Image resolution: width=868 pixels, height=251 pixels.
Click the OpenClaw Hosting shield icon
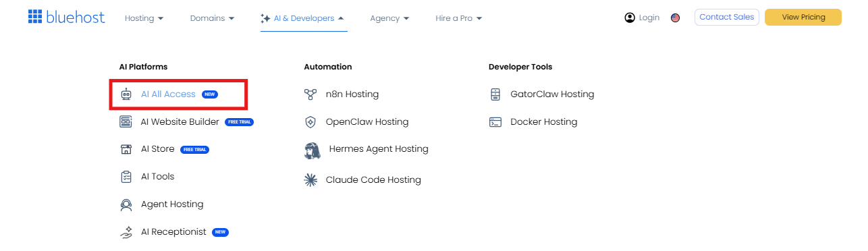pos(310,122)
